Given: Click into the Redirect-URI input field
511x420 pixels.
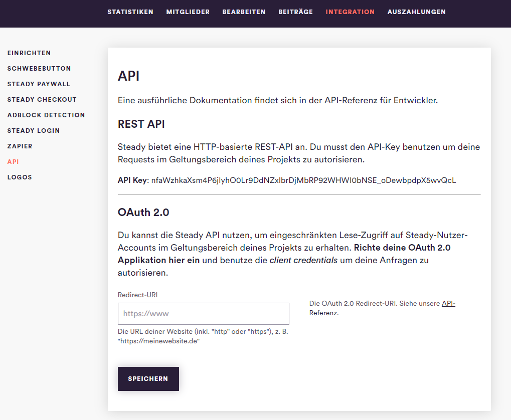Looking at the screenshot, I should pyautogui.click(x=204, y=313).
